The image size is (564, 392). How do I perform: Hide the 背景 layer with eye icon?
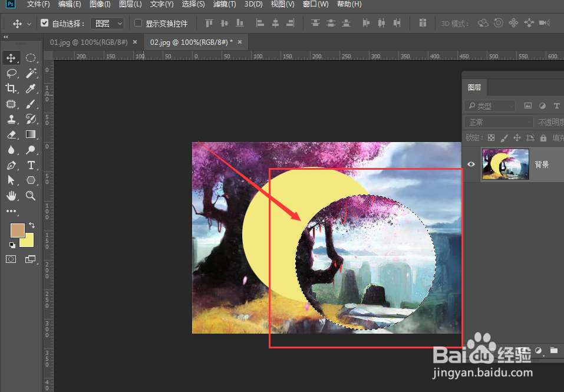[x=471, y=164]
